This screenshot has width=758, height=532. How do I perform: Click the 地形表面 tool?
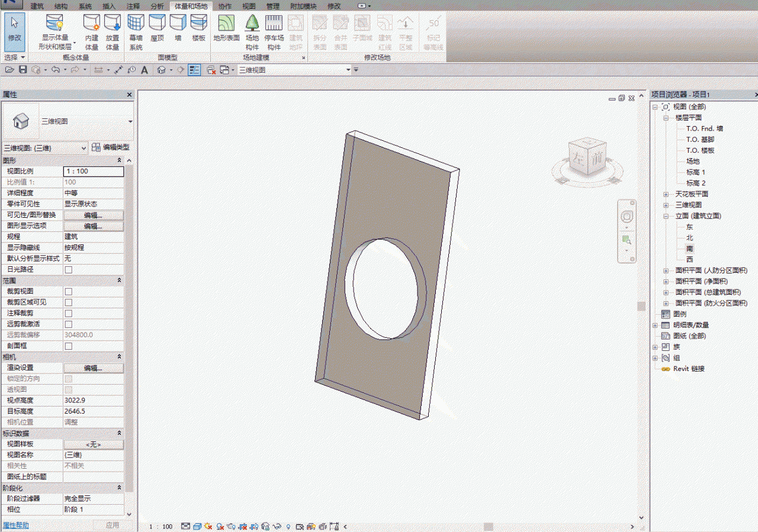(x=226, y=28)
